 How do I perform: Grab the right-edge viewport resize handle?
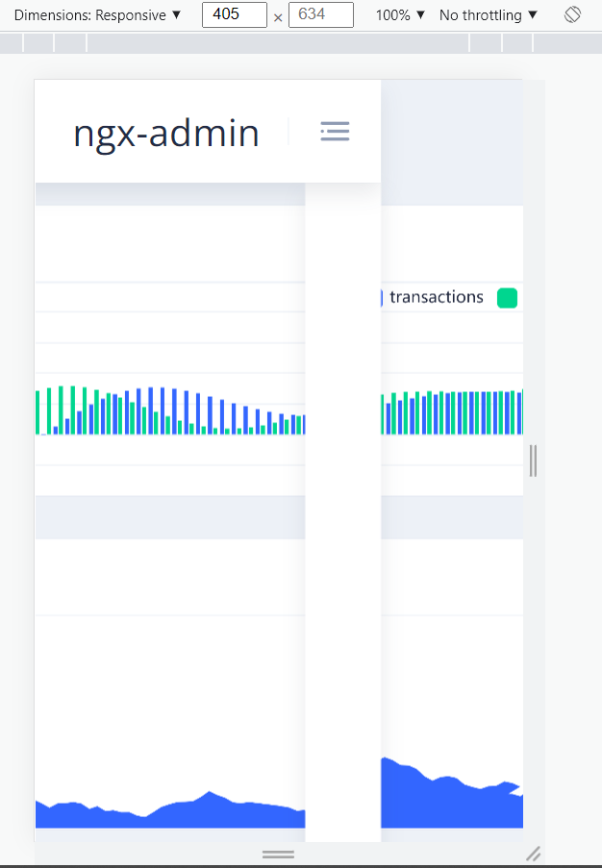click(534, 460)
